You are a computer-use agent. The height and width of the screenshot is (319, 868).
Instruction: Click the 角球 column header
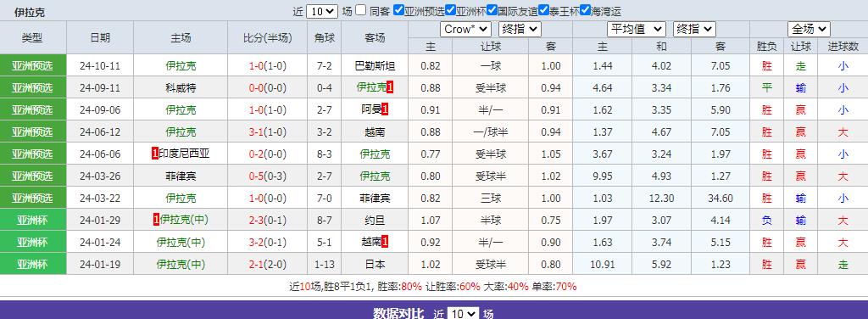tap(325, 37)
